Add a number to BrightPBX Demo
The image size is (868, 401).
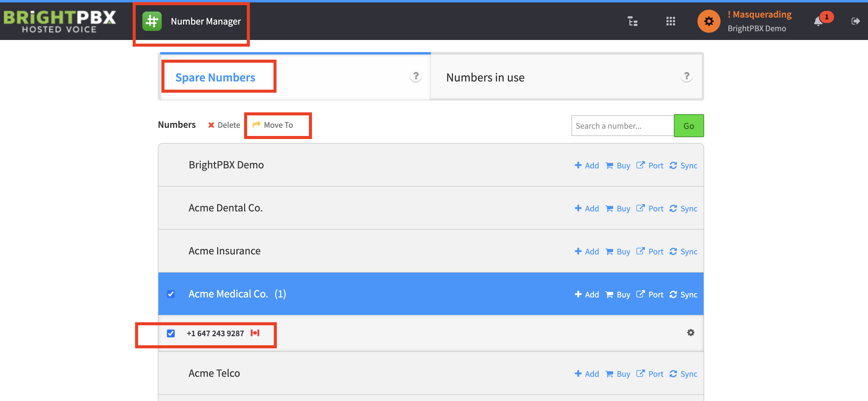point(587,165)
